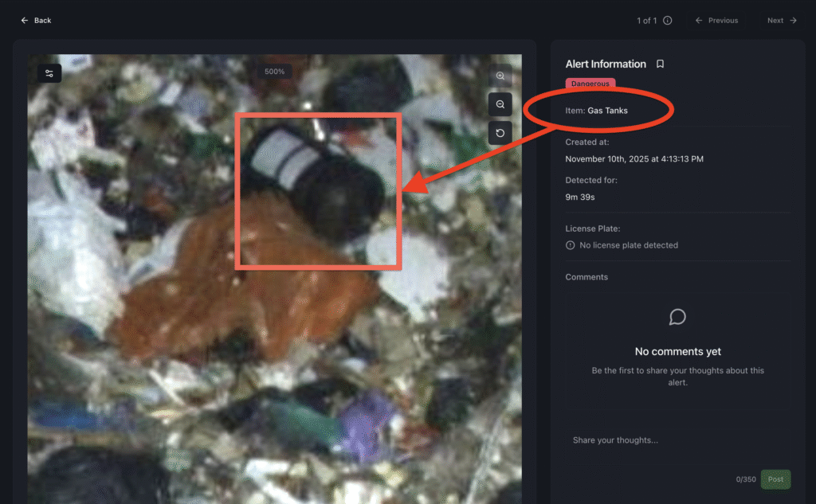
Task: Reset the image zoom rotation icon
Action: coord(500,133)
